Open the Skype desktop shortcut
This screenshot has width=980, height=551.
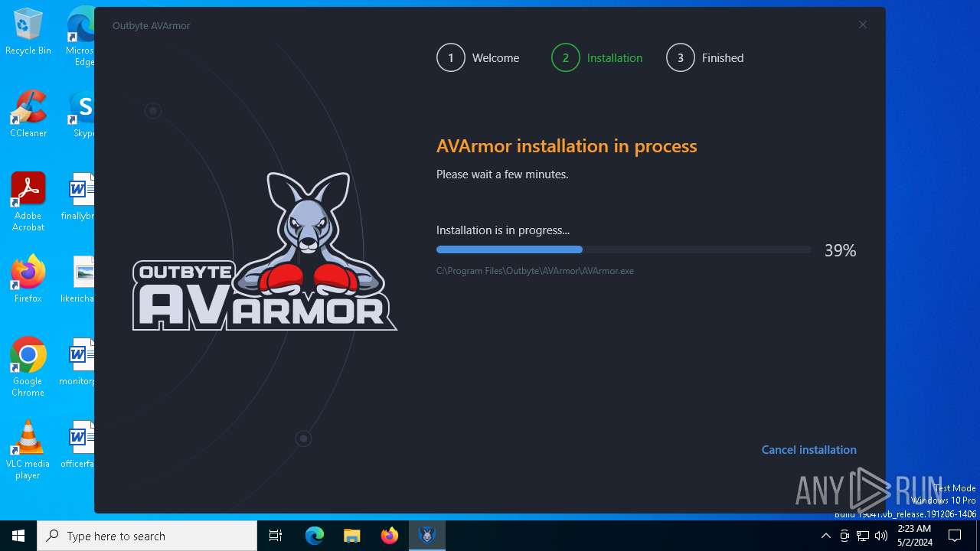[x=83, y=114]
